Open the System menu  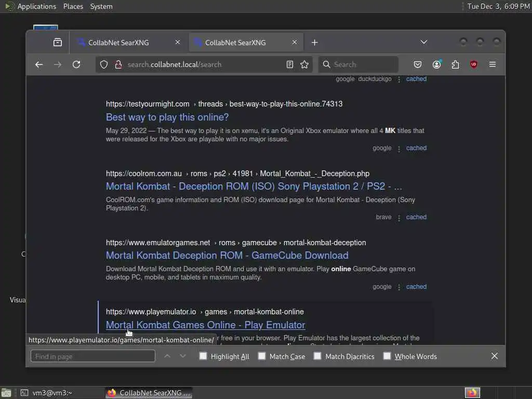(x=101, y=6)
